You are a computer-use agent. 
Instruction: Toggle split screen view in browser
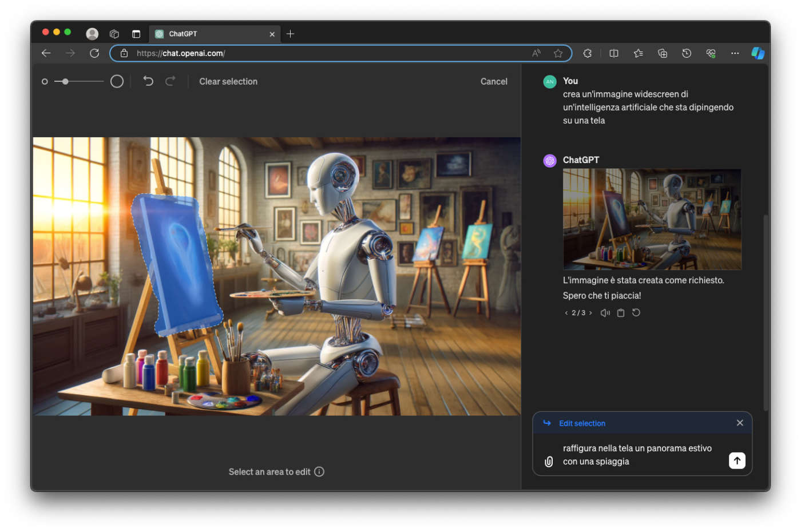(614, 53)
